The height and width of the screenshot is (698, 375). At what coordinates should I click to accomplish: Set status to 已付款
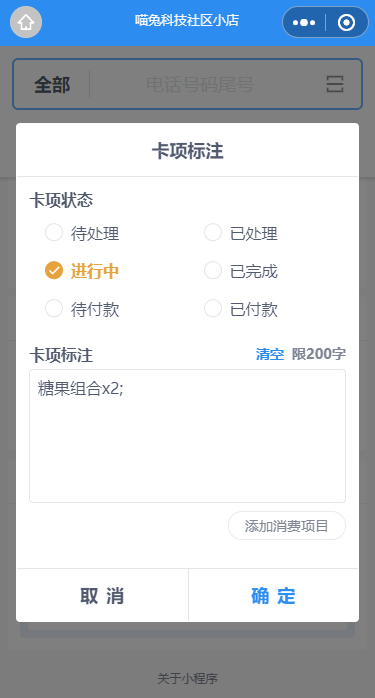240,309
